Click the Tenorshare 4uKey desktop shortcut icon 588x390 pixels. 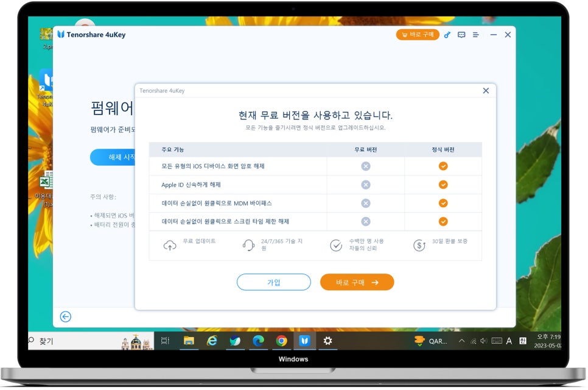(46, 80)
